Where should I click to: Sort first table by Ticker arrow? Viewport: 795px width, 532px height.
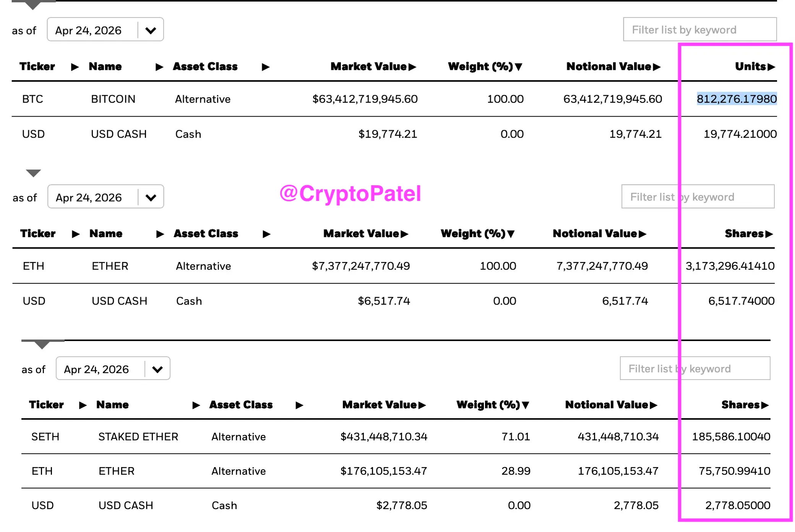tap(75, 67)
